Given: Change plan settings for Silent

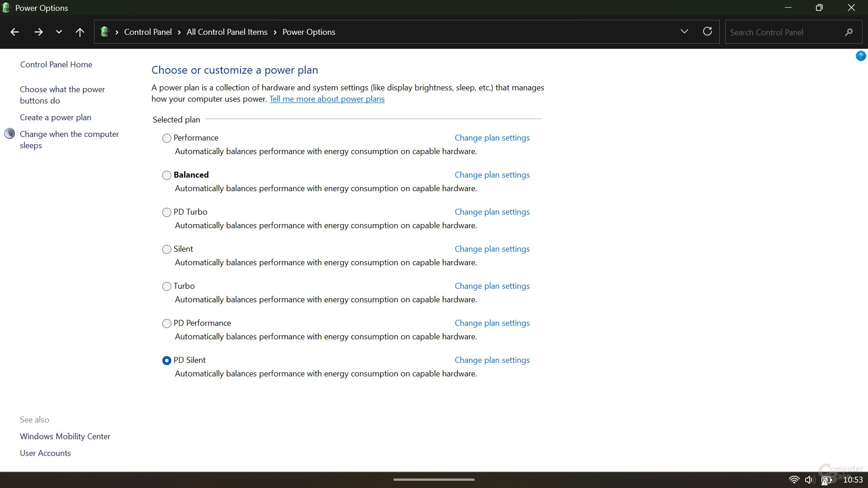Looking at the screenshot, I should [492, 249].
